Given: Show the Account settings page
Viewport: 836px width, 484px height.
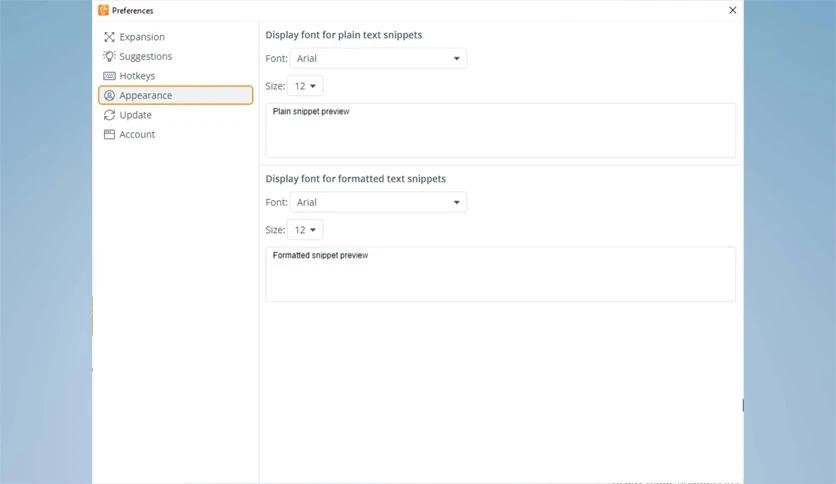Looking at the screenshot, I should coord(137,134).
